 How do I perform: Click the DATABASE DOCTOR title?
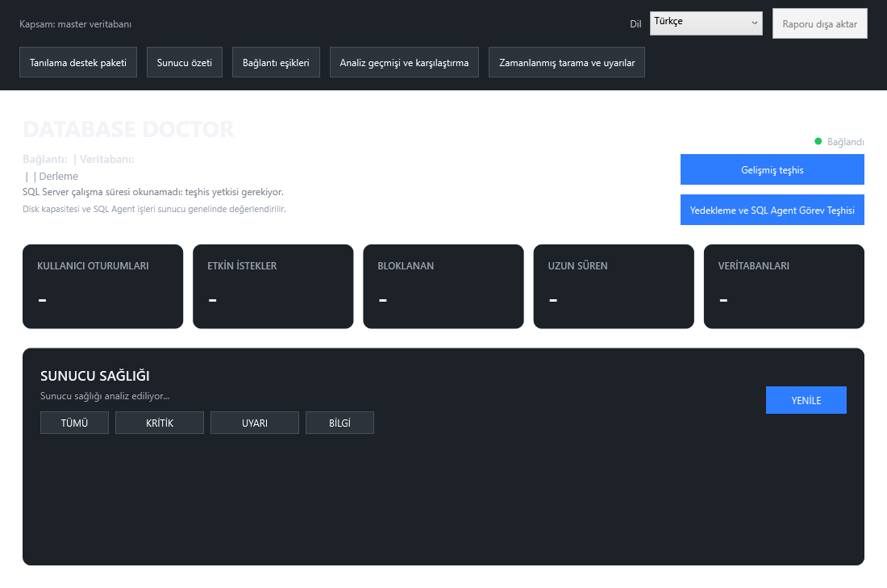[x=128, y=129]
